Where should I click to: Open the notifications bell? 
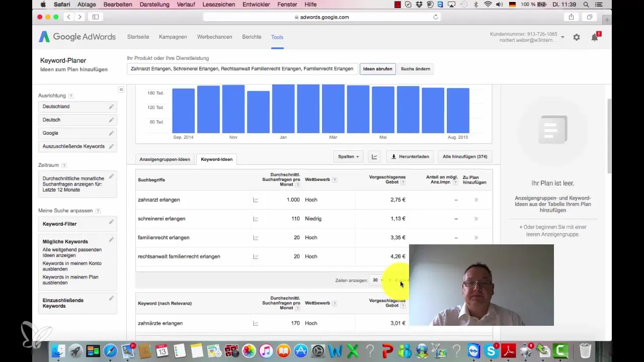pos(595,37)
